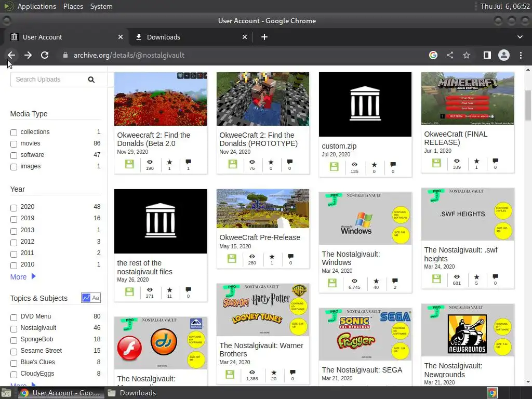This screenshot has width=532, height=399.
Task: Open the Minecraft FINAL RELEASE thumbnail
Action: coord(468,98)
